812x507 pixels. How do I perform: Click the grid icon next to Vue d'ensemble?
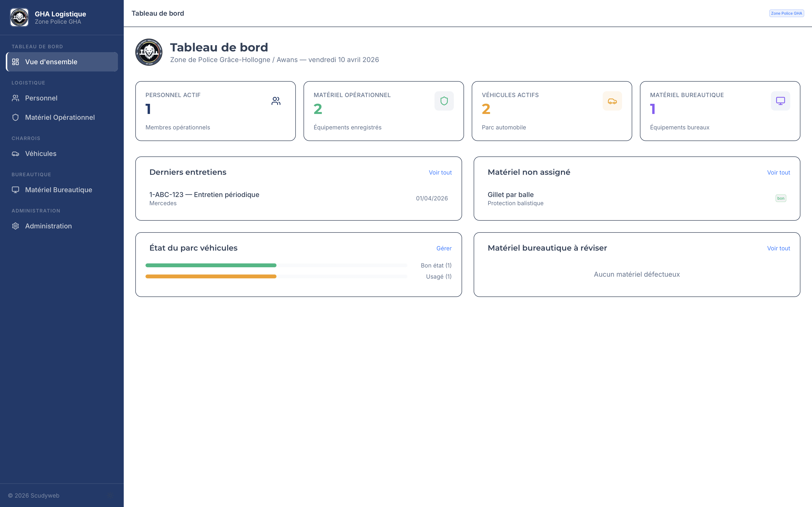tap(15, 62)
